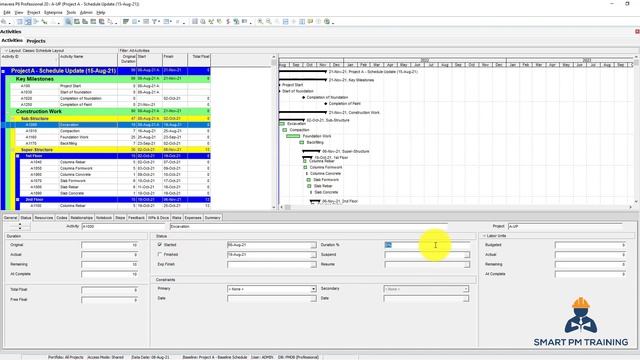Switch to the Resources details tab
Image resolution: width=640 pixels, height=360 pixels.
pyautogui.click(x=44, y=218)
